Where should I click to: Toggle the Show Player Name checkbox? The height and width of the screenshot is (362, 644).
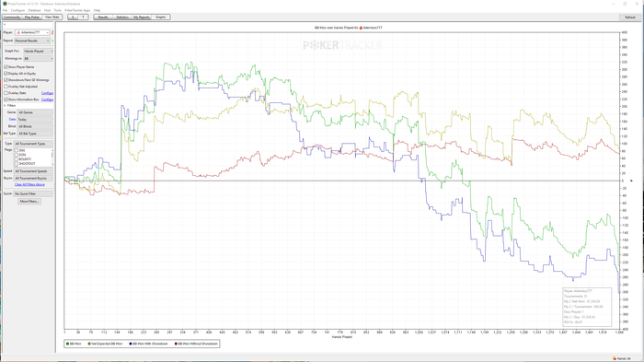6,66
